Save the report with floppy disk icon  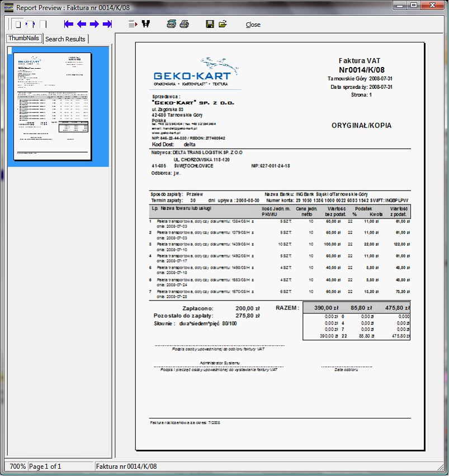(x=210, y=25)
